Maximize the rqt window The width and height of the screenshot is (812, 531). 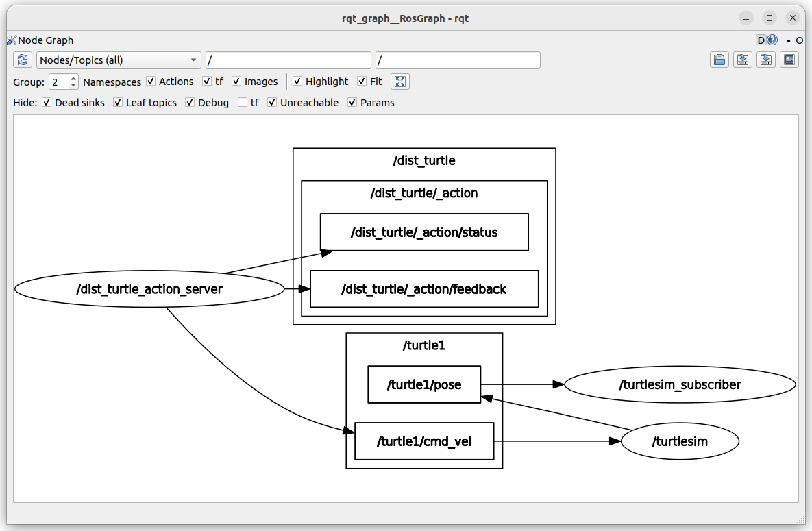[x=770, y=18]
